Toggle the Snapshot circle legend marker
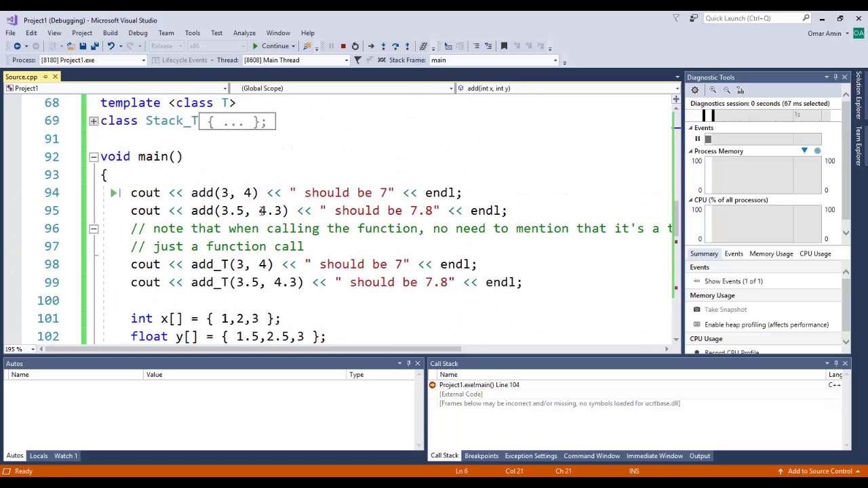The width and height of the screenshot is (868, 488). [x=817, y=151]
